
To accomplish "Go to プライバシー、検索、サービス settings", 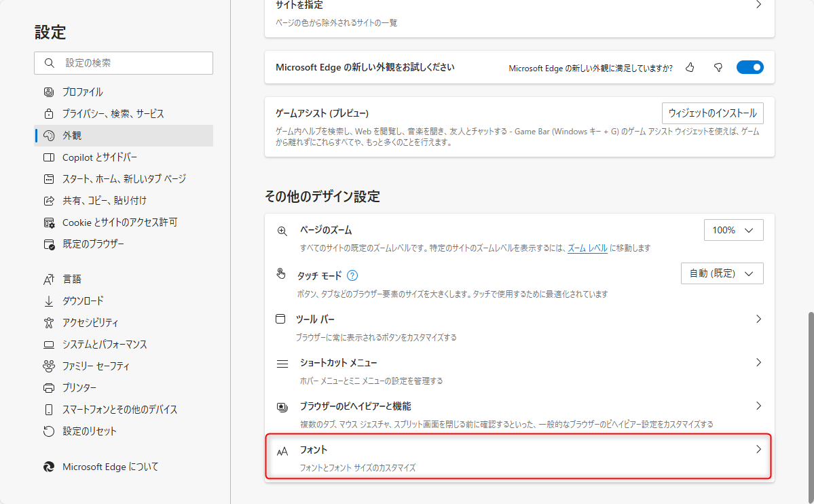I will [x=124, y=113].
